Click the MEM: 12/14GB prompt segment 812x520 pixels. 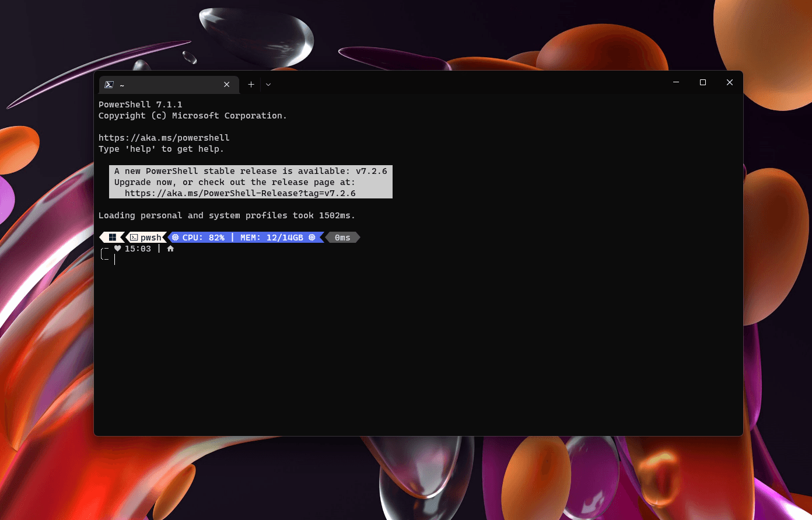[272, 238]
